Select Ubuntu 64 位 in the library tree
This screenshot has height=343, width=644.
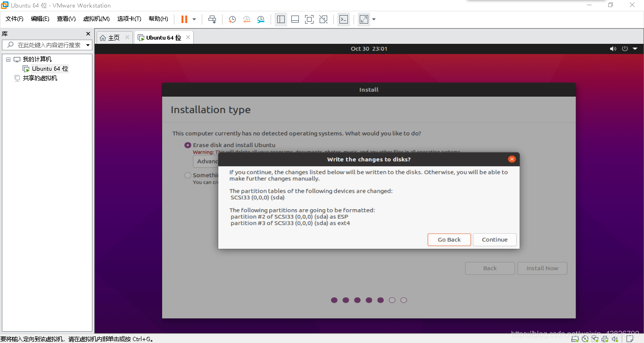tap(50, 69)
